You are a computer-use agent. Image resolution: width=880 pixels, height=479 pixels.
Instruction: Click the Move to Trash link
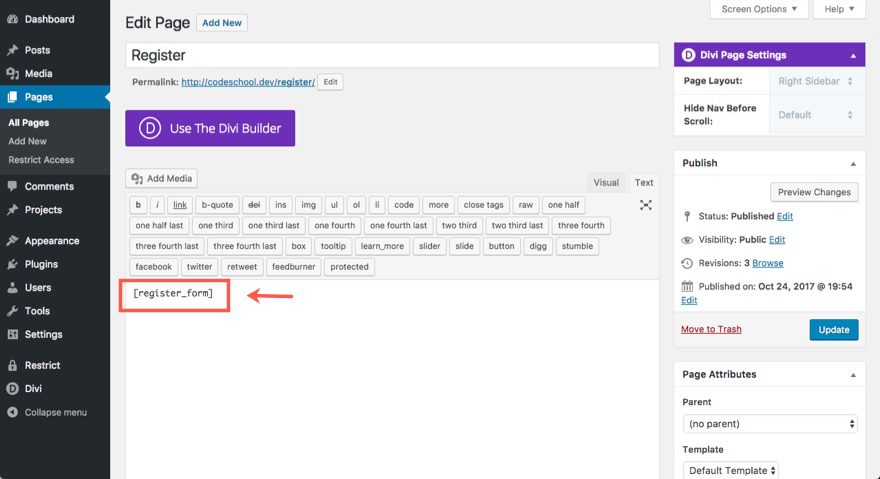(711, 329)
